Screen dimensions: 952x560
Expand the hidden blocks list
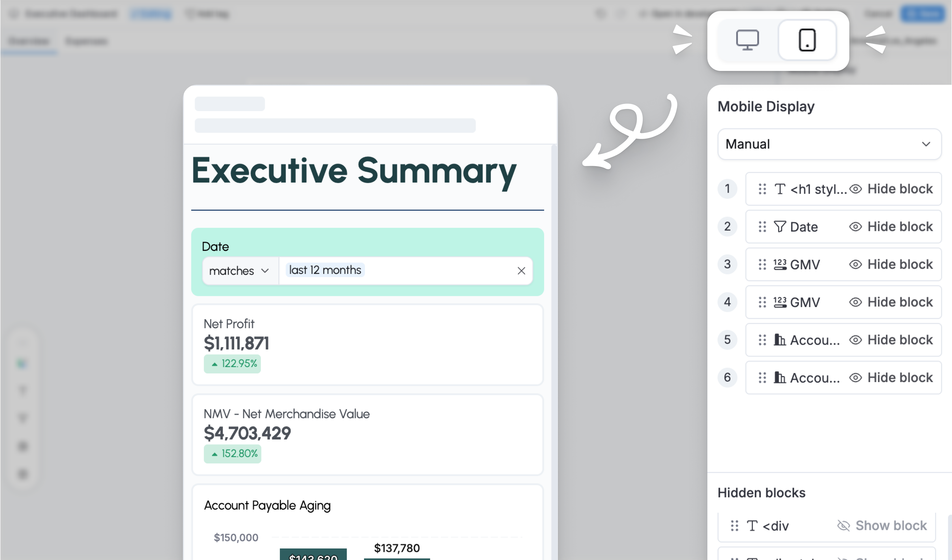(761, 493)
